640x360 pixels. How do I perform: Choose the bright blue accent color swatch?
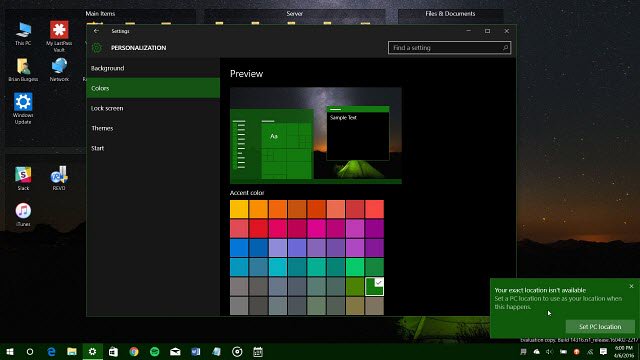(239, 248)
